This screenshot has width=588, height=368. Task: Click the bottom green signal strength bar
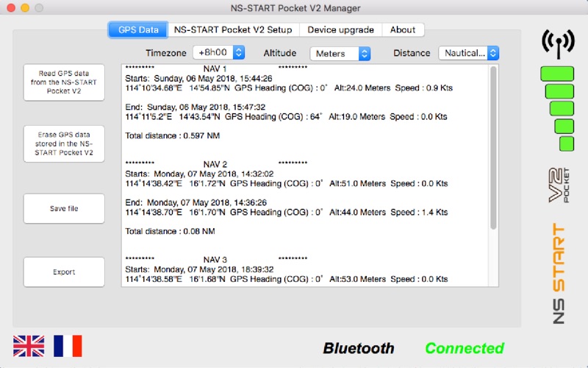(x=567, y=144)
